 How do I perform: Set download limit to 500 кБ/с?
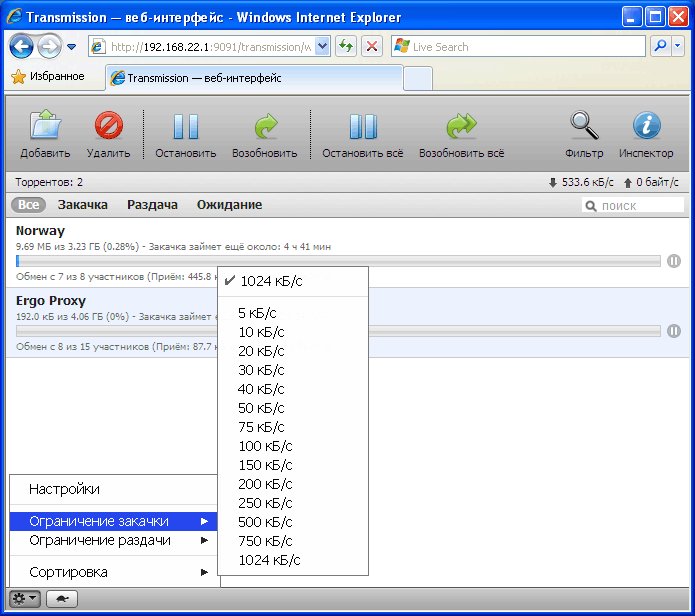293,522
